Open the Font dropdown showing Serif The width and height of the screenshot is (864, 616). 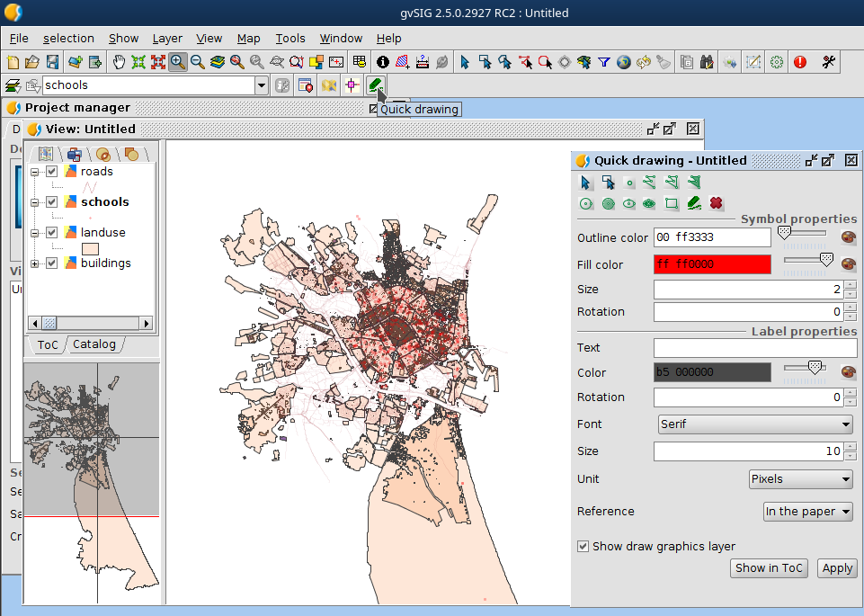point(755,424)
